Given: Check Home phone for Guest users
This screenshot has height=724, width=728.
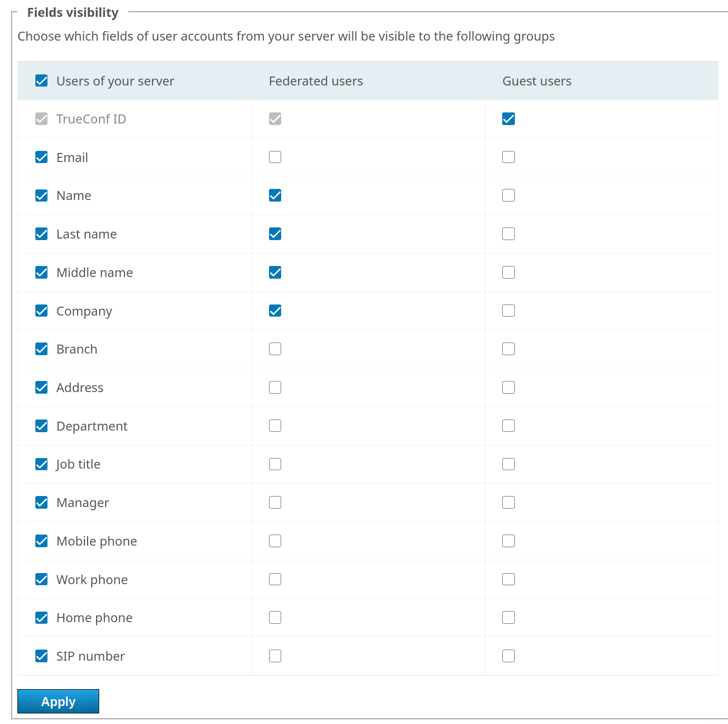Looking at the screenshot, I should click(x=509, y=617).
